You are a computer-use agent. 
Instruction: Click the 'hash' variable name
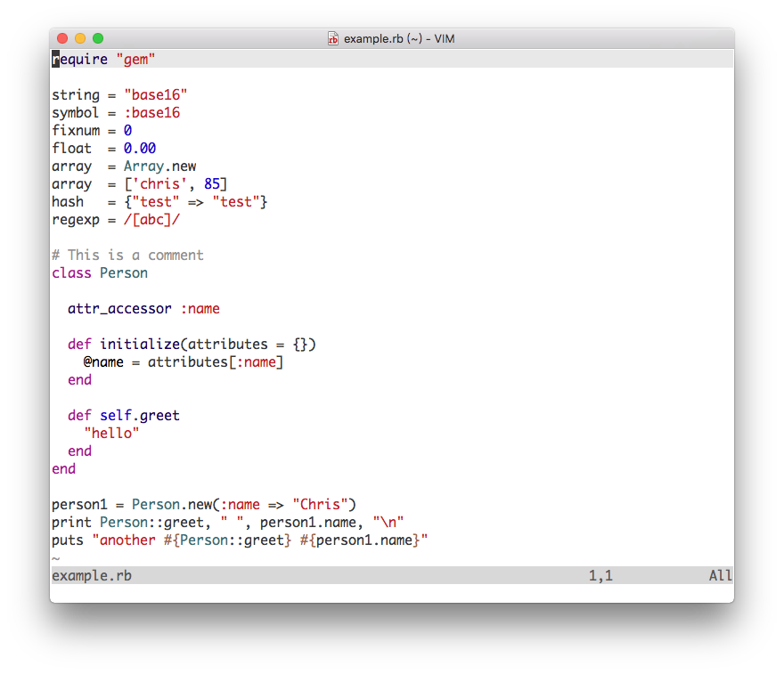pos(68,202)
